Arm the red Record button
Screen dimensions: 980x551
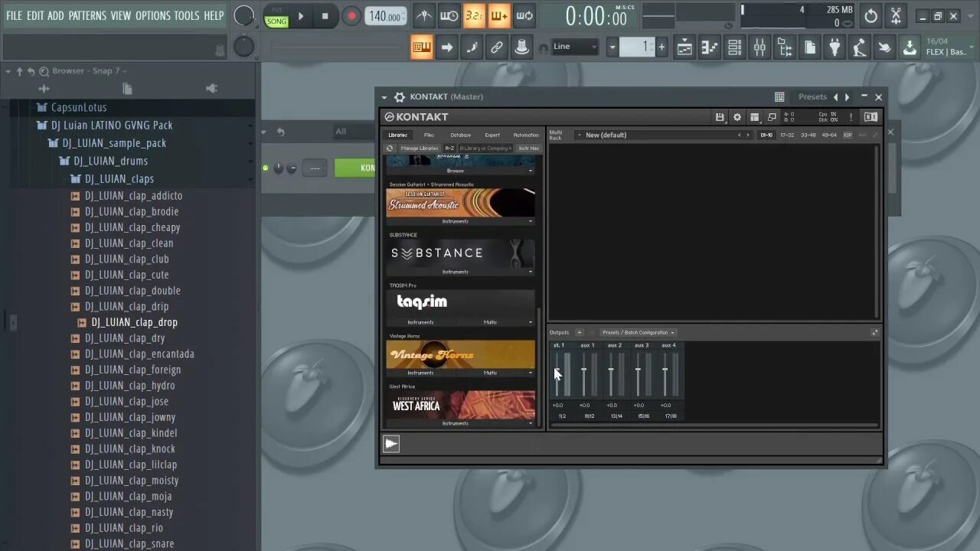[x=351, y=15]
